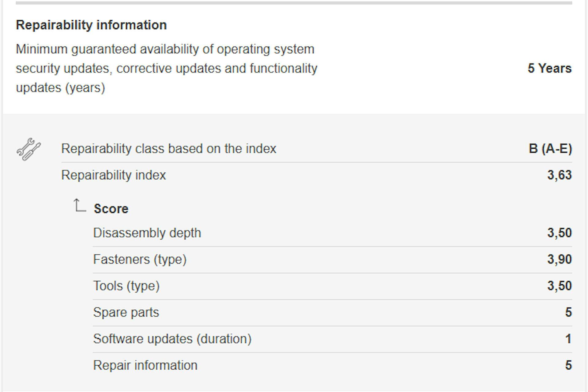Select the B (A-E) class rating
Image resolution: width=588 pixels, height=392 pixels.
(x=550, y=149)
